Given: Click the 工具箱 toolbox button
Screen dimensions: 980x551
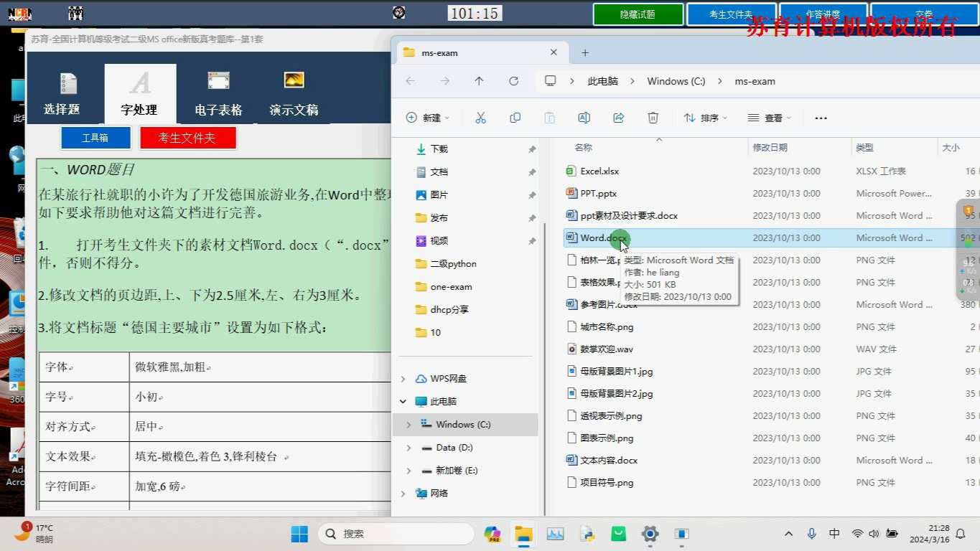Looking at the screenshot, I should pyautogui.click(x=95, y=137).
